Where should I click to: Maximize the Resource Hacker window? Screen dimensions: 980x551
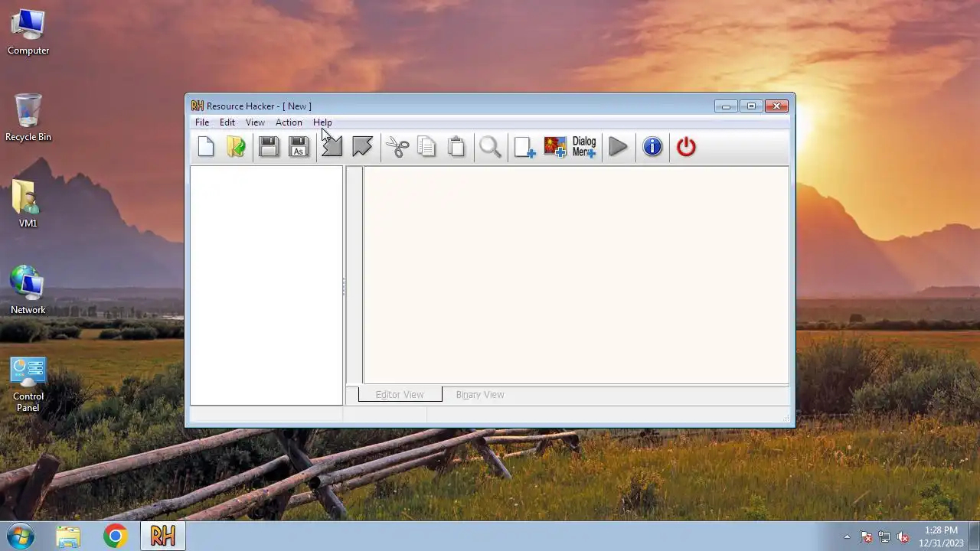point(751,106)
